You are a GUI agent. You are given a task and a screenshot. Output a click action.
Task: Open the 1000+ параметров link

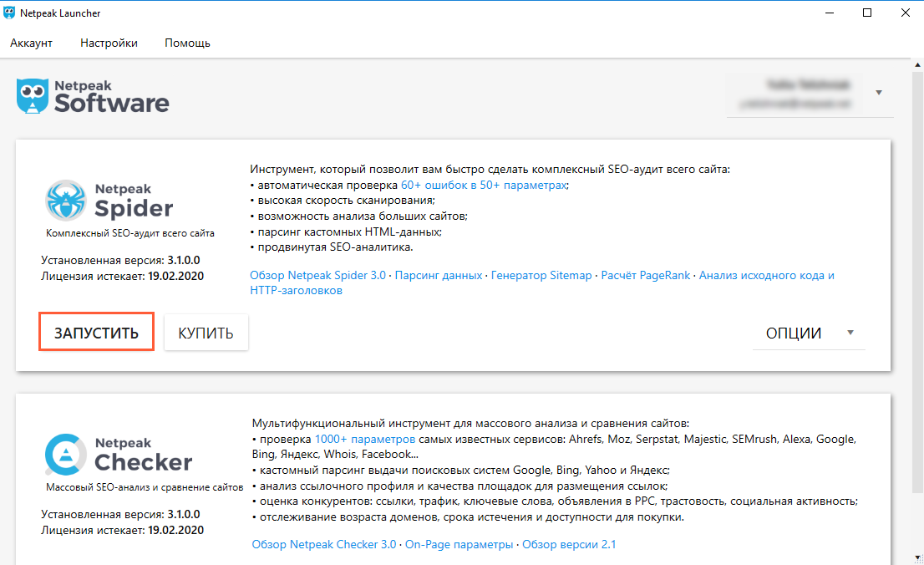[365, 440]
